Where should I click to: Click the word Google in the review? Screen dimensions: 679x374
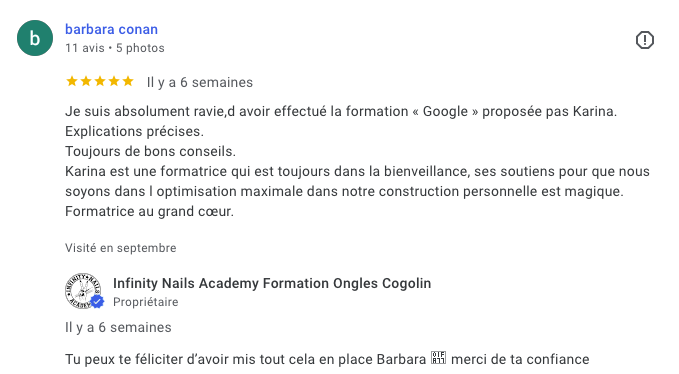click(x=445, y=112)
